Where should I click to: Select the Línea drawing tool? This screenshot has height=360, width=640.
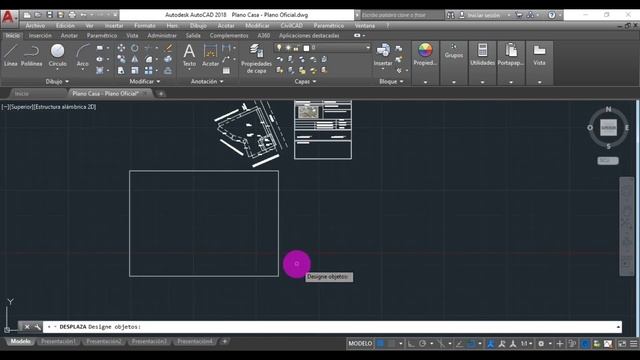pos(11,55)
